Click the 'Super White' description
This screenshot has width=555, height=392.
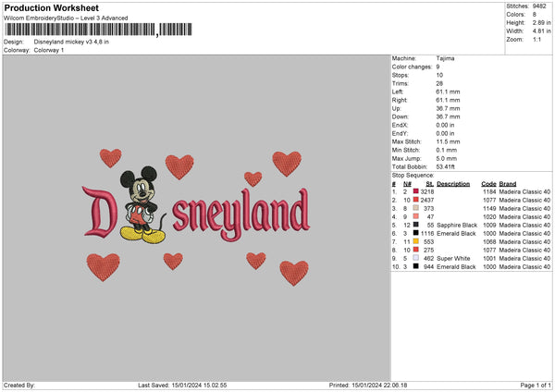coord(453,259)
